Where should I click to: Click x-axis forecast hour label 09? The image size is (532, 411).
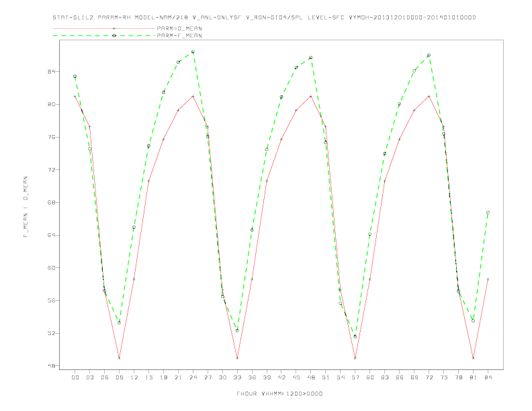pos(119,377)
